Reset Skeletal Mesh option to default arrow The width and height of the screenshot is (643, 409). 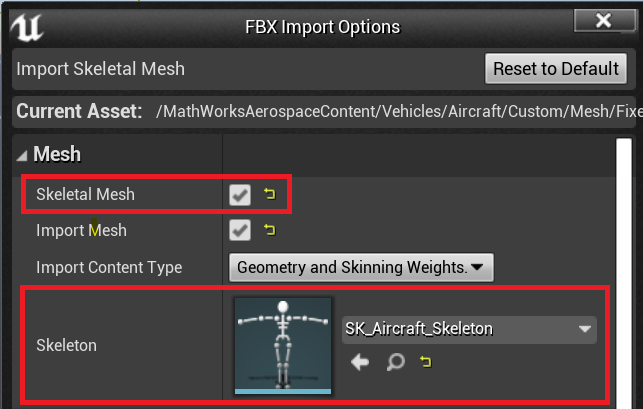tap(269, 194)
